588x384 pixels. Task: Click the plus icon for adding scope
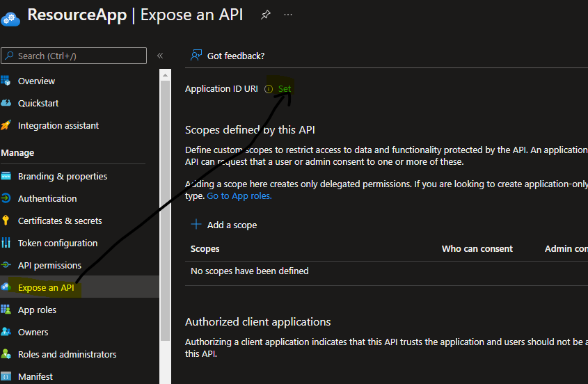(x=196, y=224)
